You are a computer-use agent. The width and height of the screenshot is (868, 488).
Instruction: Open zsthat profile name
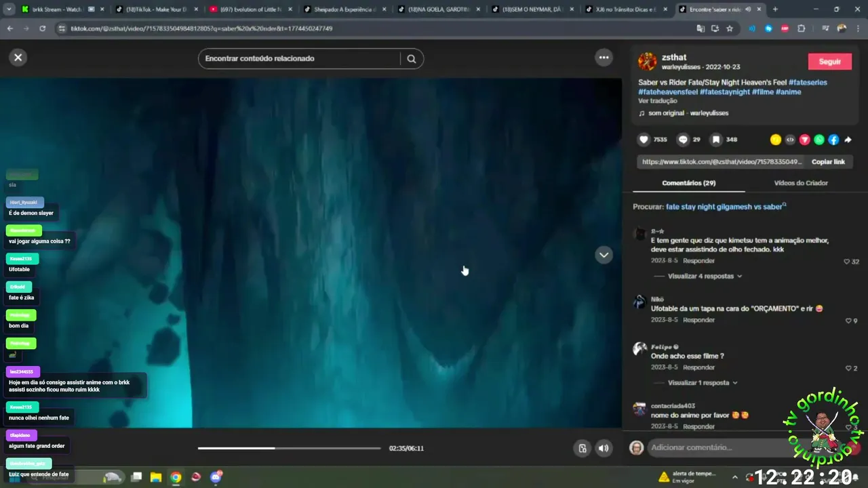click(x=674, y=58)
